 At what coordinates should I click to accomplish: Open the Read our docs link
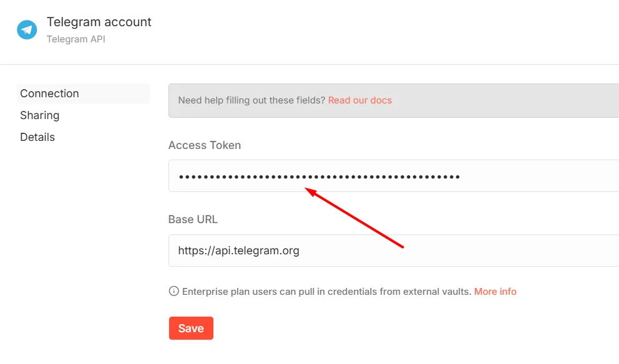pyautogui.click(x=359, y=100)
